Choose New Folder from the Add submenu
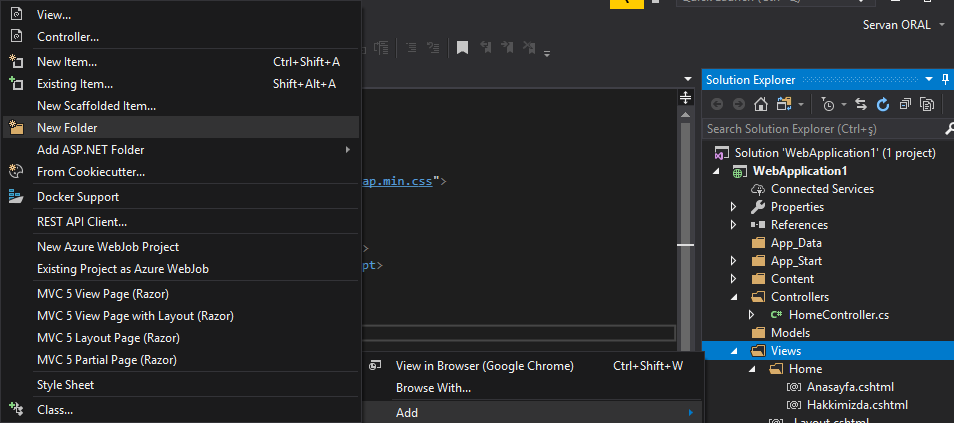This screenshot has height=423, width=954. [181, 128]
